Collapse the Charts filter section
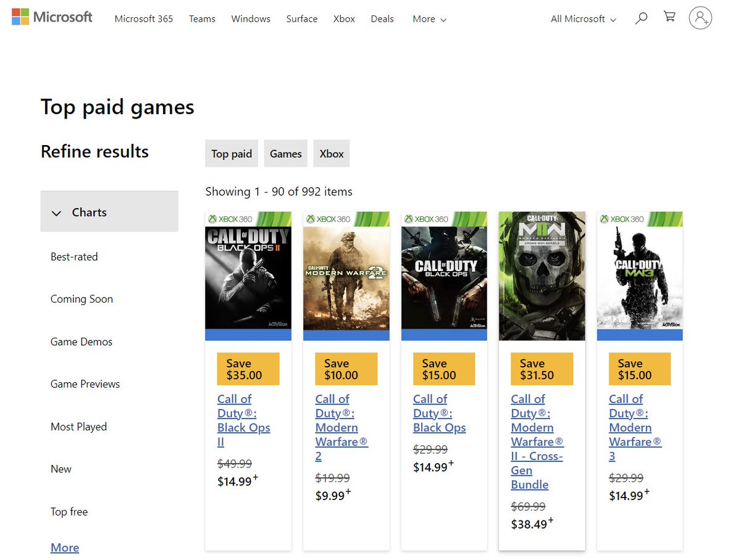 109,212
